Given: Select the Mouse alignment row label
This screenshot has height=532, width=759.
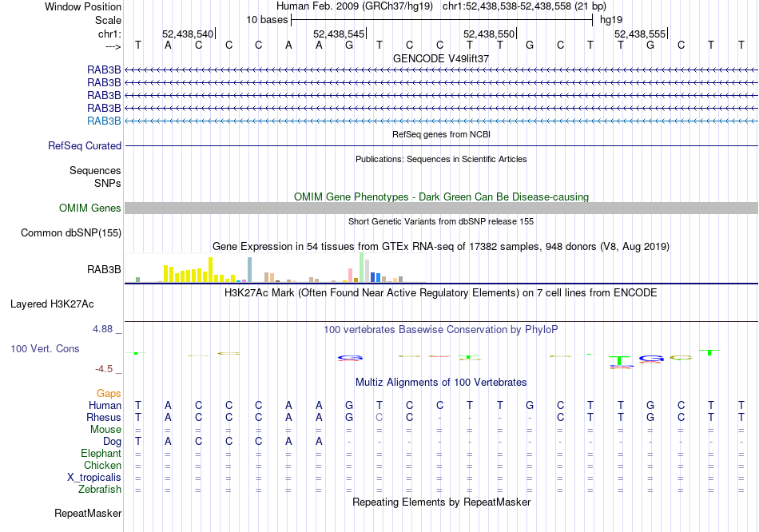Looking at the screenshot, I should pos(105,430).
